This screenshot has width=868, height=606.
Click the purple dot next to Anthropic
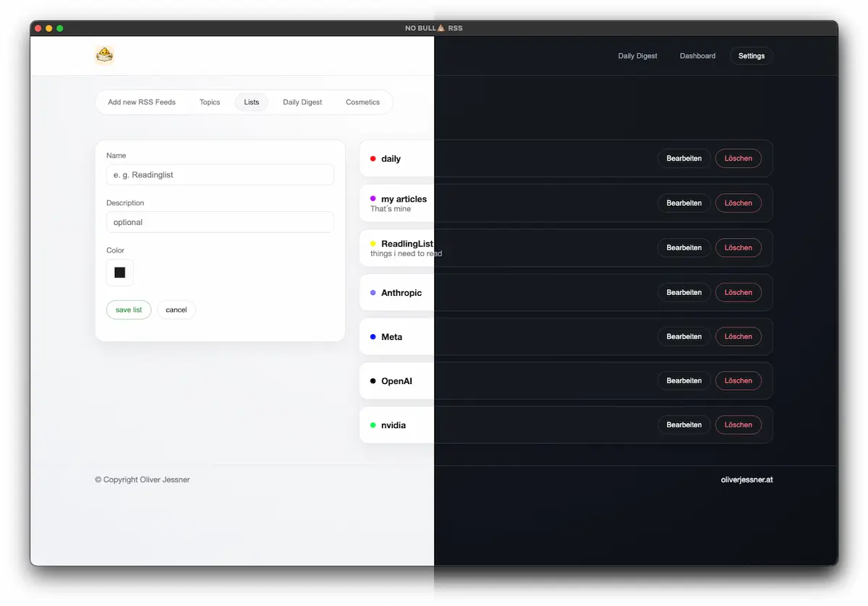(x=373, y=292)
